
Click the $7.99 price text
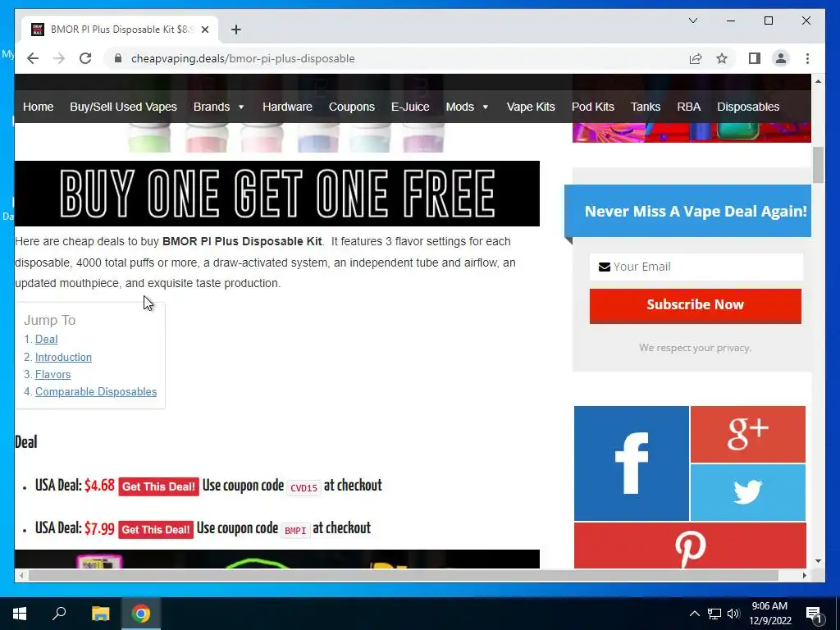pos(99,529)
